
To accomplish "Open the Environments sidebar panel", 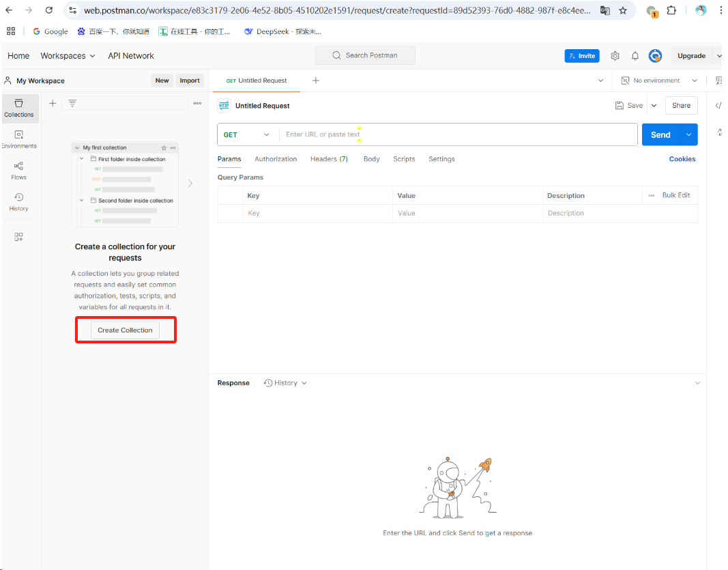I will 19,139.
